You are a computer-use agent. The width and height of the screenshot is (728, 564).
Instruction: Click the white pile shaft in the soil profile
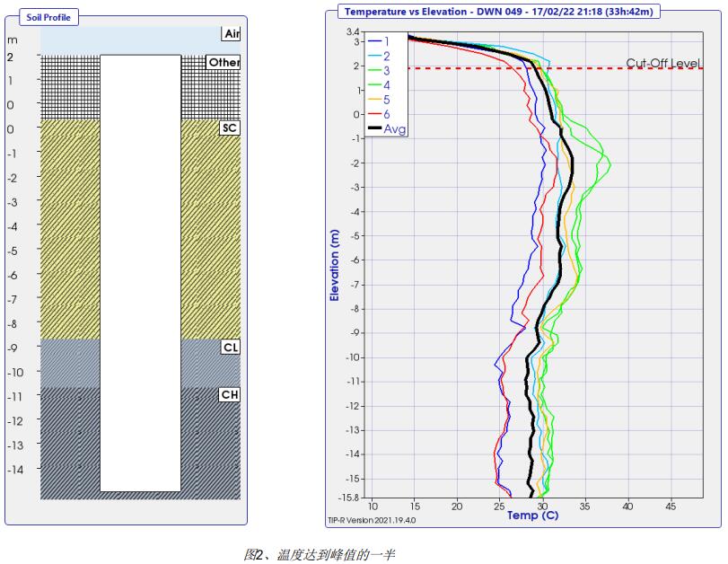[140, 269]
